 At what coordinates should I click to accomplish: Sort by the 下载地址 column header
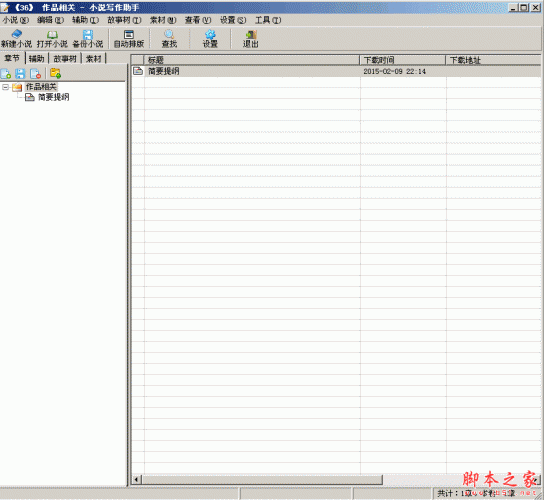[493, 60]
